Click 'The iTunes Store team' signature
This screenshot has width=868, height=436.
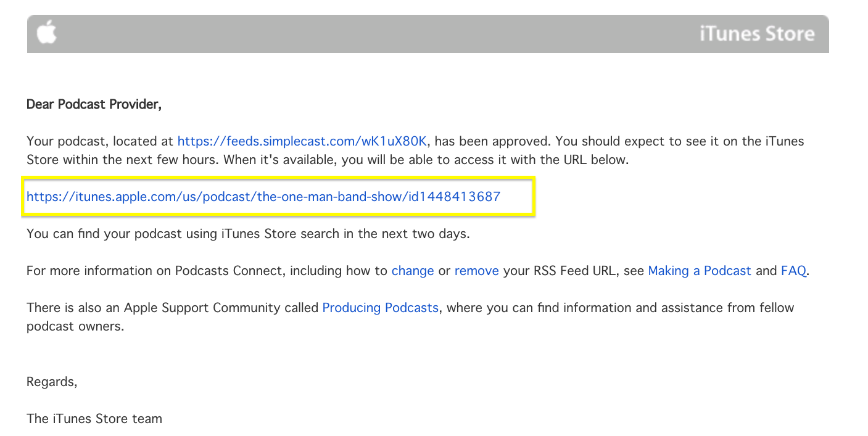[94, 419]
